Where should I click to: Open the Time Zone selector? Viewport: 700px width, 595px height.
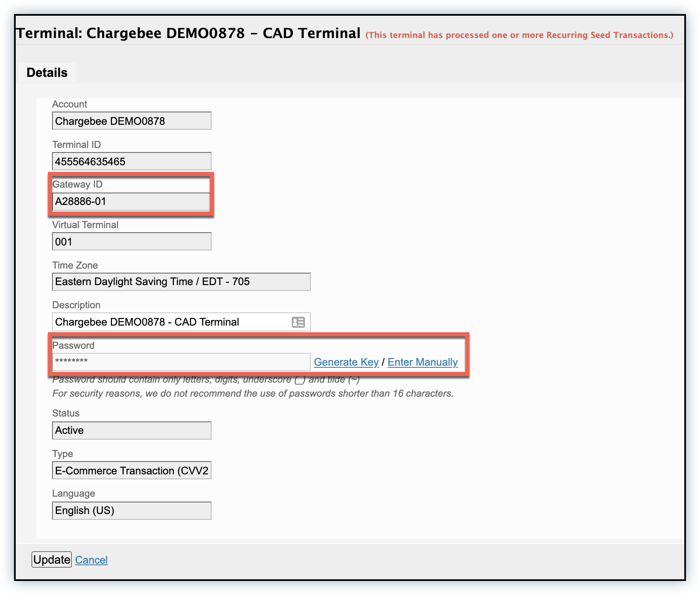click(x=181, y=282)
